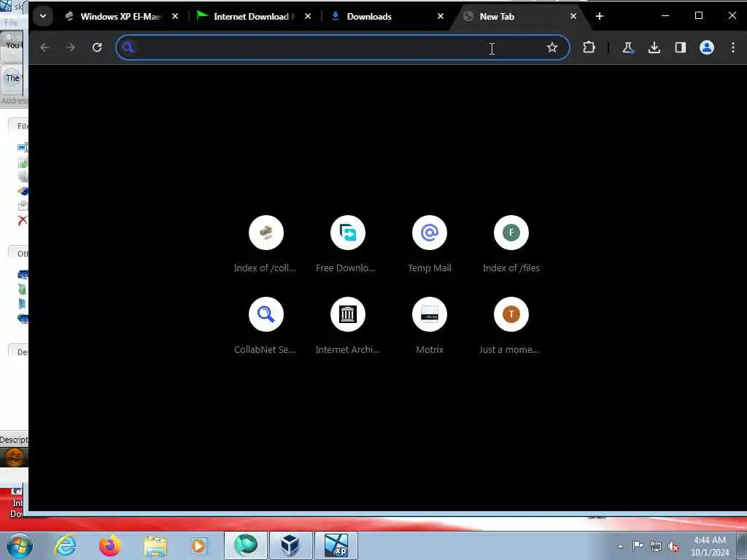
Task: Show hidden system tray icons
Action: coord(620,546)
